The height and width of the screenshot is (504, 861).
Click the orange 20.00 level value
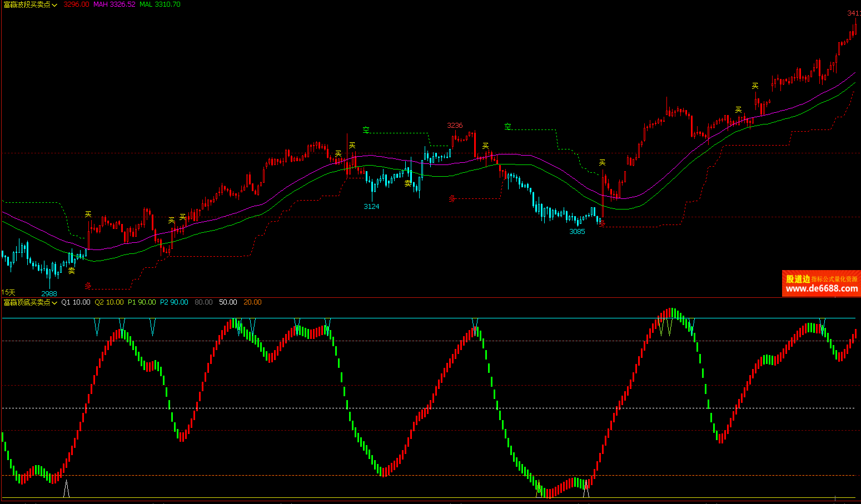252,302
